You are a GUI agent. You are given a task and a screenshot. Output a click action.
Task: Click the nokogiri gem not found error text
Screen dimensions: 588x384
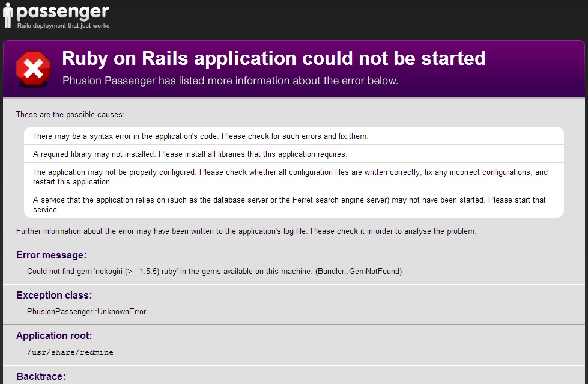pos(214,272)
